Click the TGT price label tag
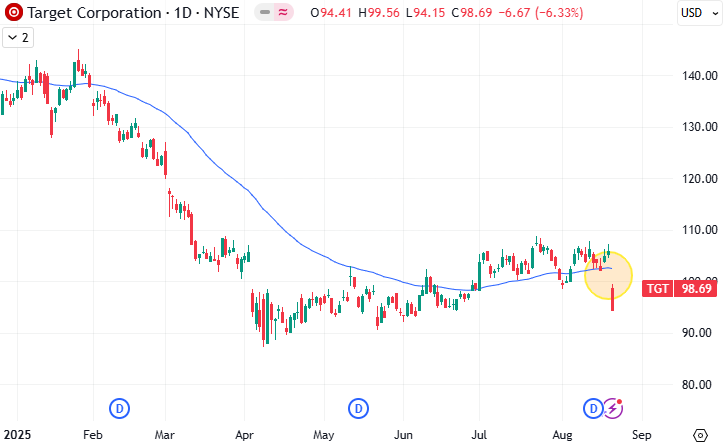The height and width of the screenshot is (444, 723). (658, 289)
